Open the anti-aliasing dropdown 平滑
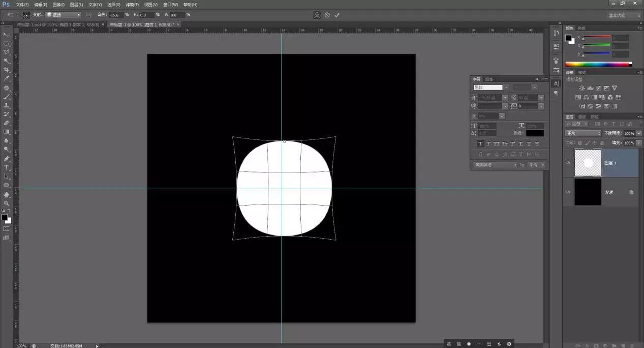Screen dimensions: 644x348 (x=536, y=165)
